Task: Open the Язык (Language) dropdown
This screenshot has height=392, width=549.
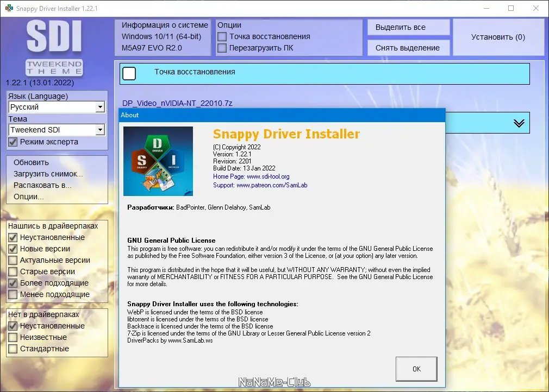Action: [x=100, y=107]
